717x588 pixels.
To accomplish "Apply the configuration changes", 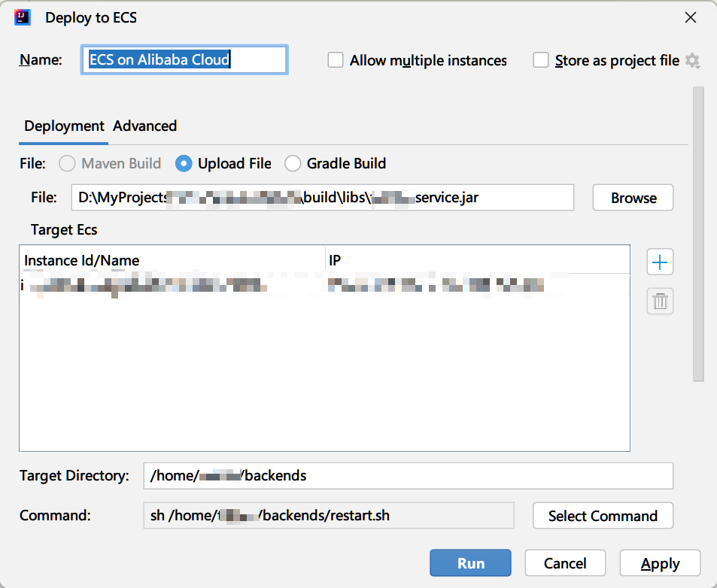I will click(660, 563).
